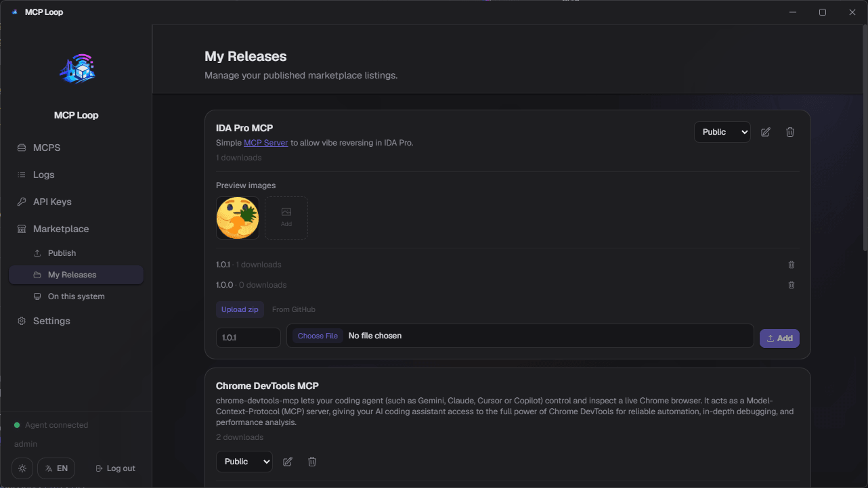Switch to the Upload zip tab
Image resolution: width=868 pixels, height=488 pixels.
coord(240,309)
